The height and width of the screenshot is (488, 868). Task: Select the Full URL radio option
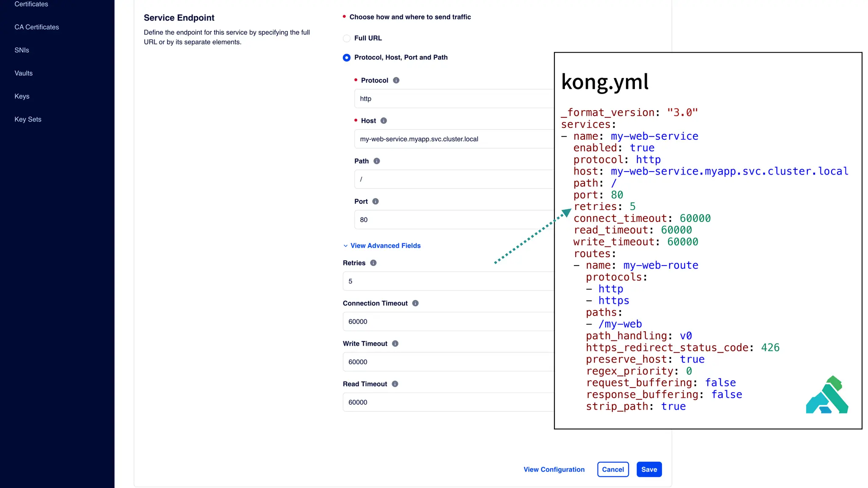(x=347, y=39)
